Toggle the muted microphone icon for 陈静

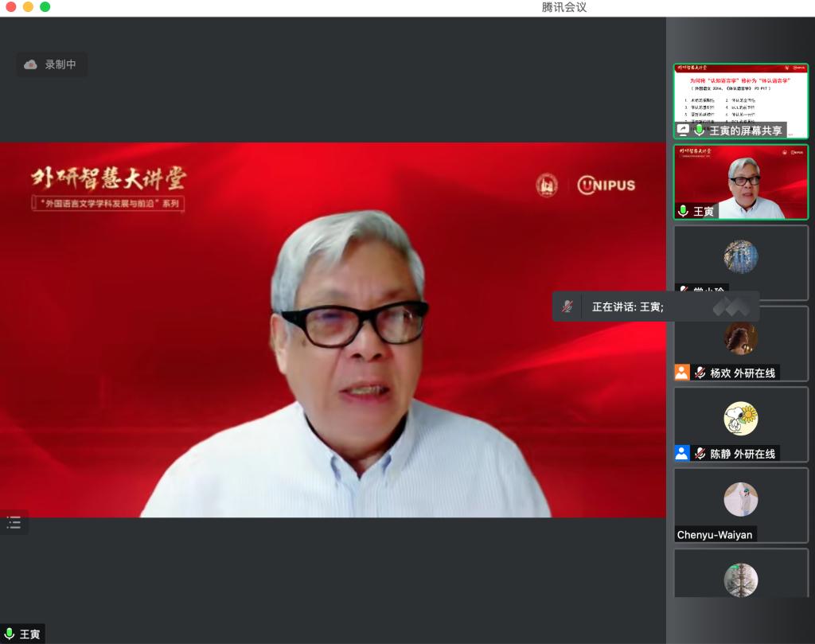pos(700,453)
